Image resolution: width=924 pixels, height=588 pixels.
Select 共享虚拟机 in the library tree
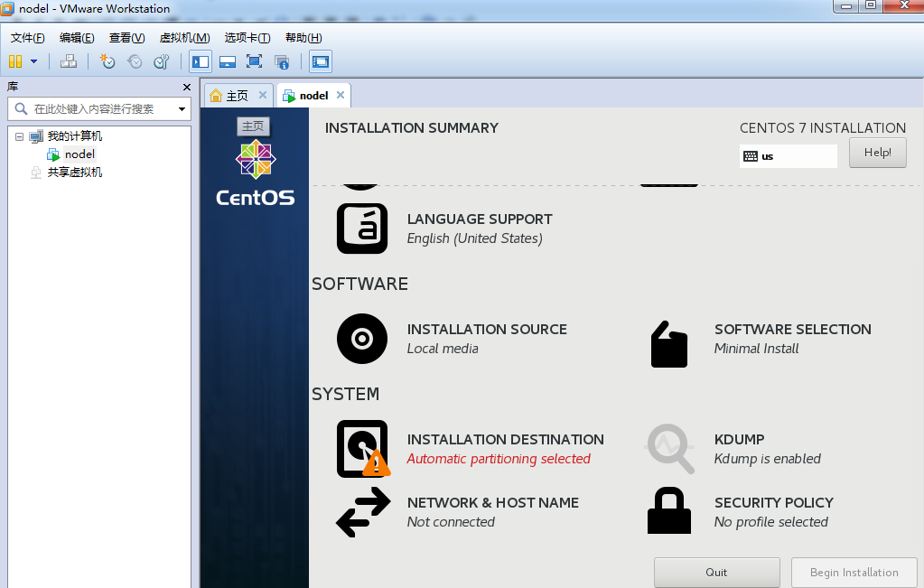(x=74, y=172)
